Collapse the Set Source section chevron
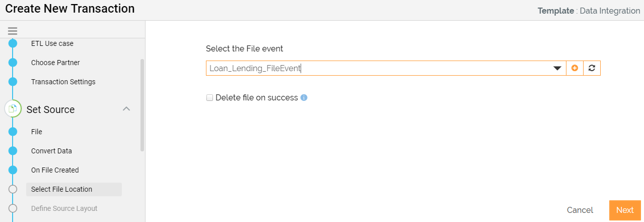This screenshot has width=644, height=222. pos(127,109)
